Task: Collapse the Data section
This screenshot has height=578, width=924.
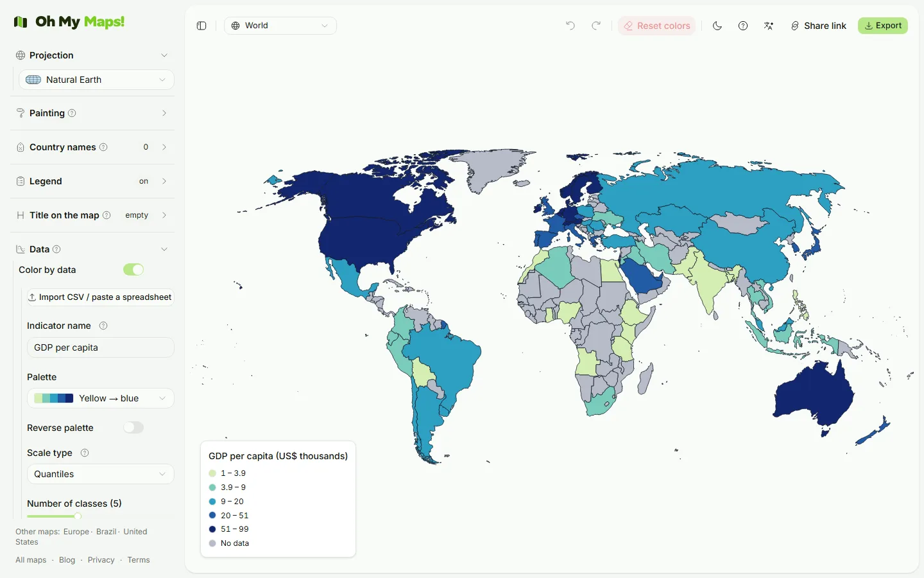Action: tap(92, 249)
